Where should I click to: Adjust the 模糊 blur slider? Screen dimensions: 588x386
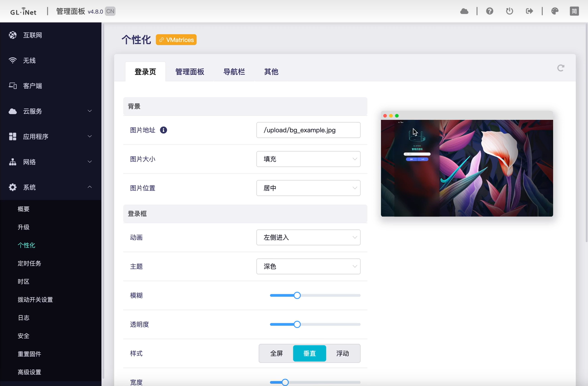pyautogui.click(x=297, y=295)
